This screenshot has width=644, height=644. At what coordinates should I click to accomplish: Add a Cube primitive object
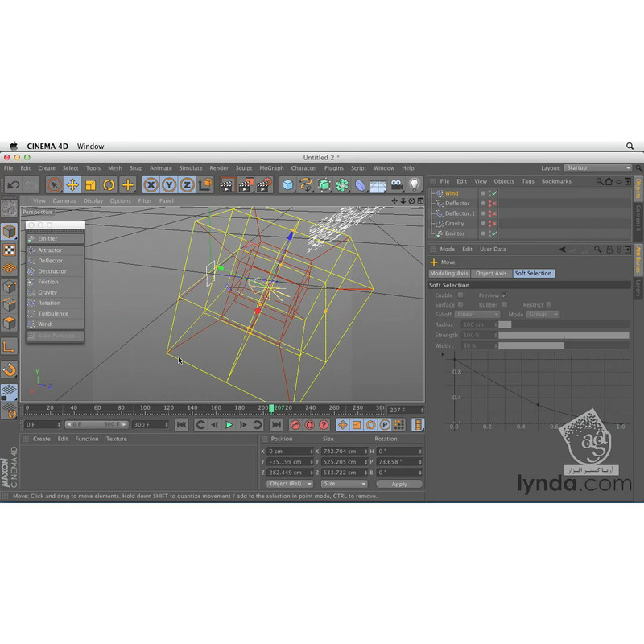click(287, 185)
